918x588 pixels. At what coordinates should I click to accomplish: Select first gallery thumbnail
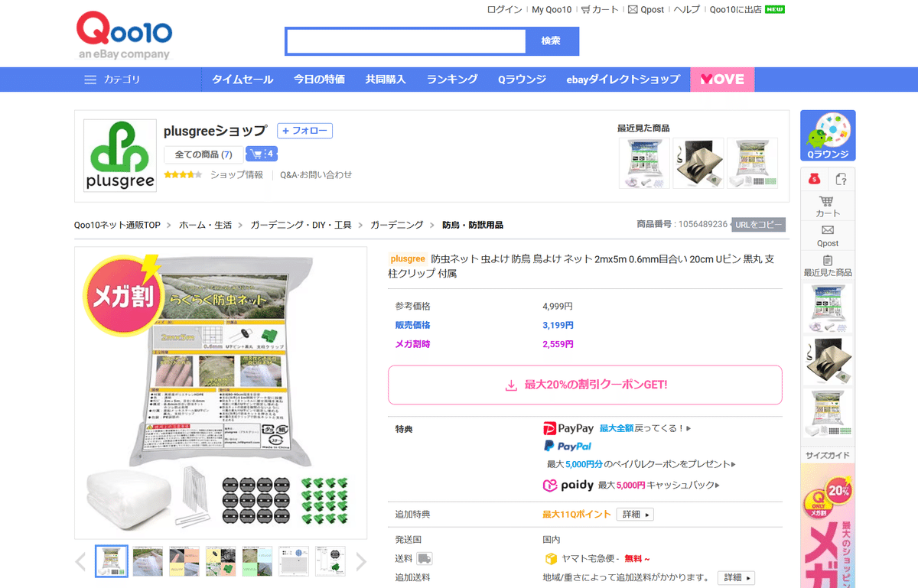tap(112, 561)
